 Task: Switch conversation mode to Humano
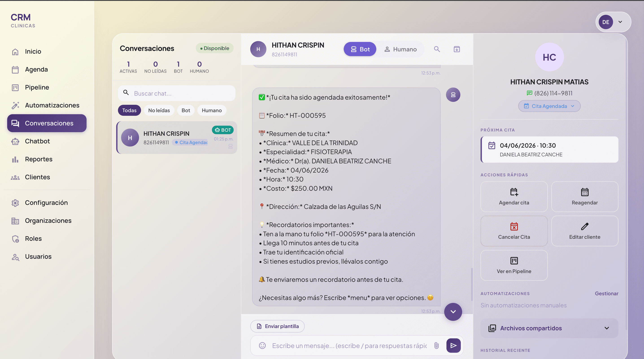[x=400, y=49]
